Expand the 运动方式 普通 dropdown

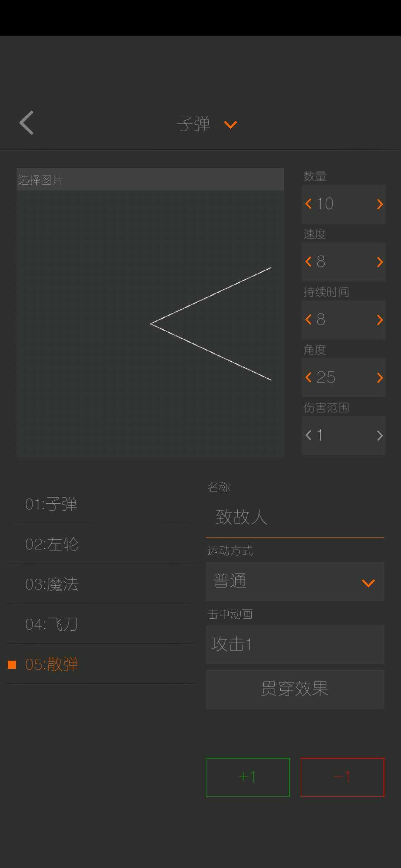click(x=295, y=581)
